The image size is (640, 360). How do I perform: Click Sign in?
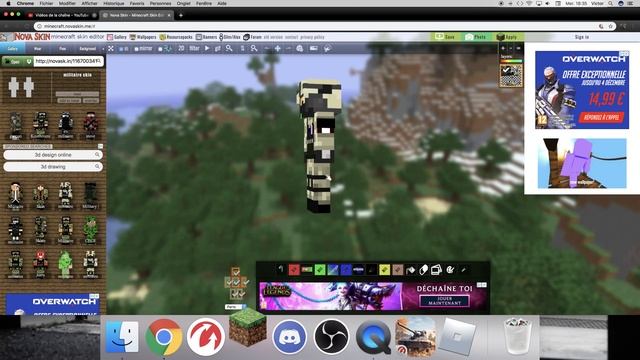tap(582, 37)
